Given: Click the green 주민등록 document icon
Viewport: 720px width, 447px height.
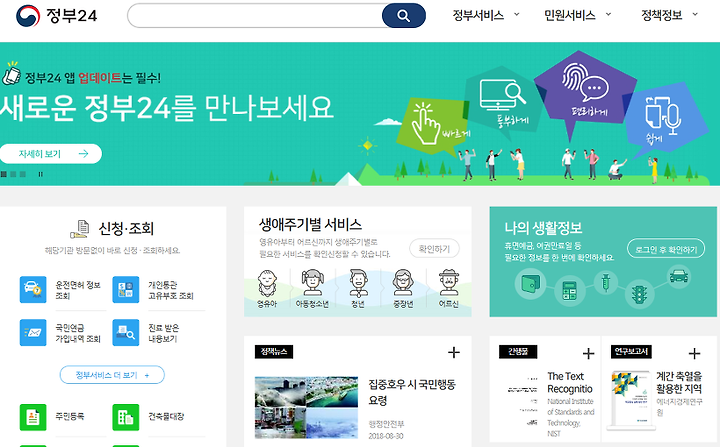Looking at the screenshot, I should 33,417.
